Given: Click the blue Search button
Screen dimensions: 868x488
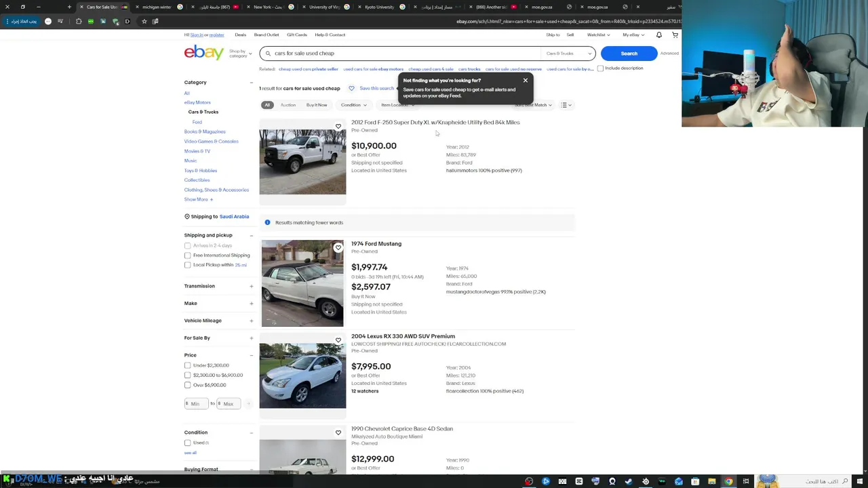Looking at the screenshot, I should click(x=629, y=53).
